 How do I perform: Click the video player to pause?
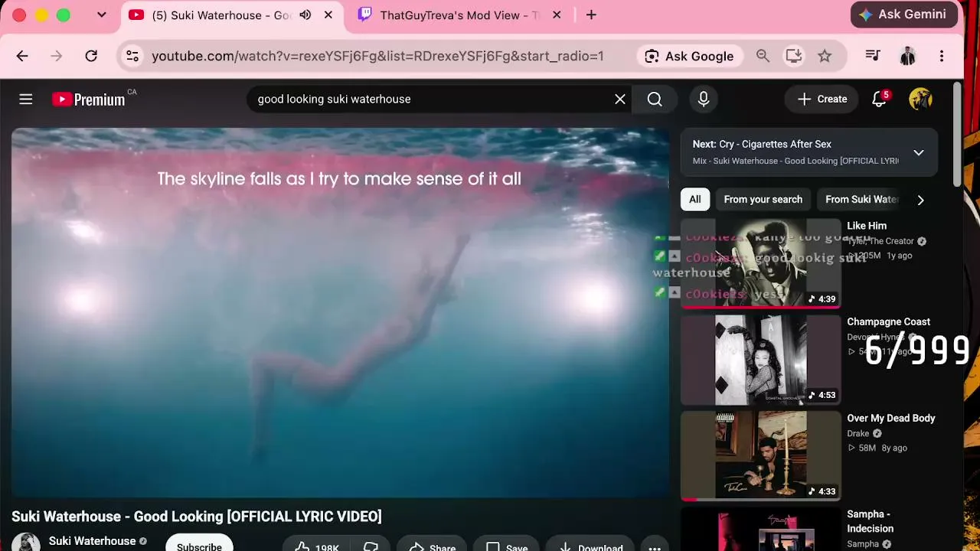coord(340,313)
